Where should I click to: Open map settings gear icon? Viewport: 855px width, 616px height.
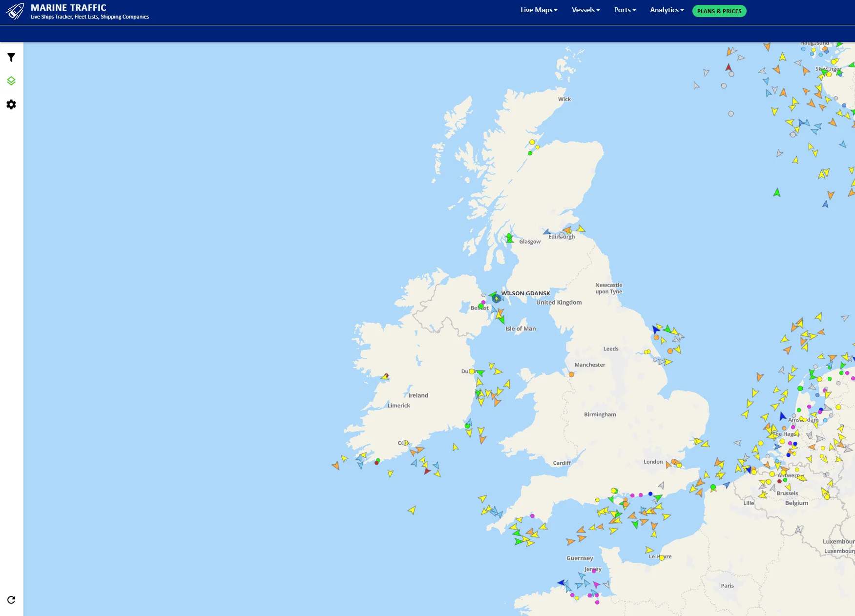coord(11,104)
